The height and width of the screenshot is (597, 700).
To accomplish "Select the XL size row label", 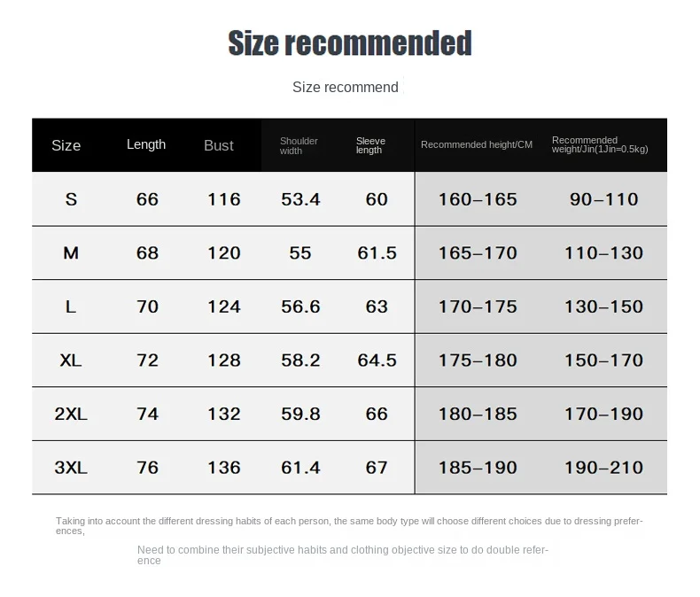I will (x=71, y=361).
